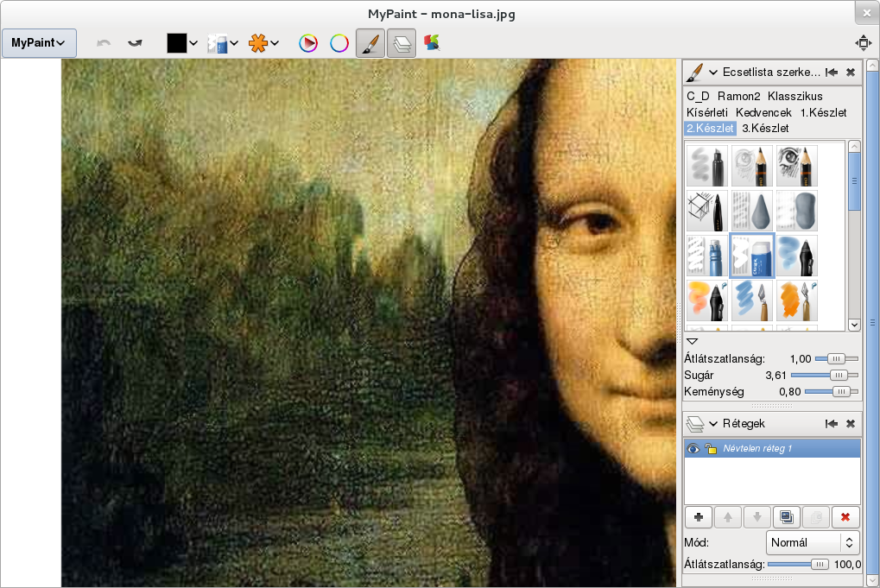
Task: Open the color ring selector icon
Action: point(339,43)
